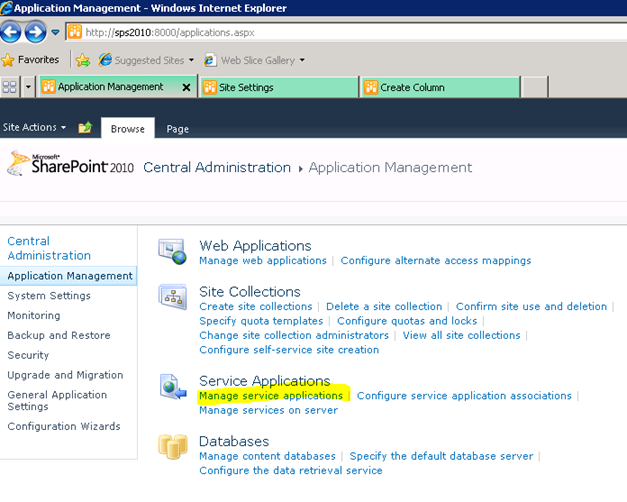Screen dimensions: 627x502
Task: Click the SharePoint 2010 logo
Action: point(71,164)
